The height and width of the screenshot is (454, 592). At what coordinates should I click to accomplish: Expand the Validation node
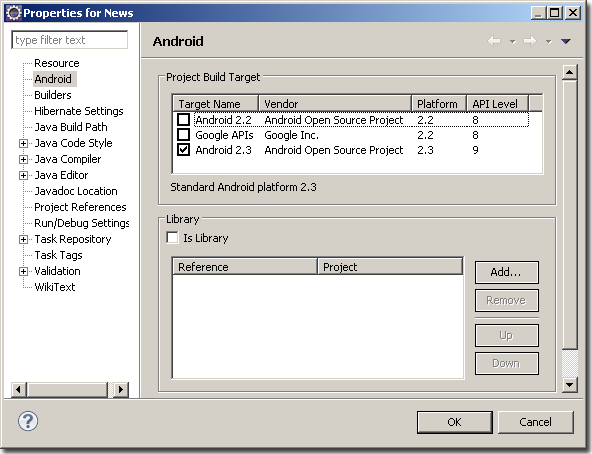click(x=23, y=272)
